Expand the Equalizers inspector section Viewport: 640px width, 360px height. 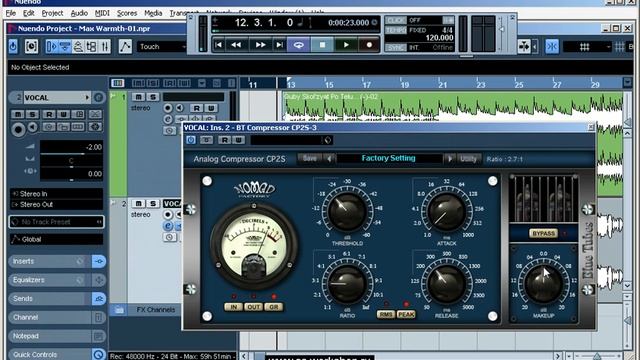49,280
